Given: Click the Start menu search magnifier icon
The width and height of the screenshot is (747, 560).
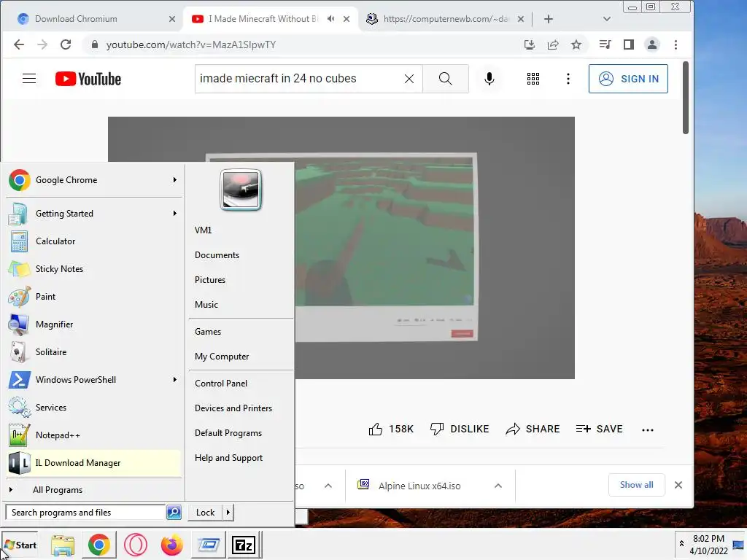Looking at the screenshot, I should pyautogui.click(x=174, y=513).
